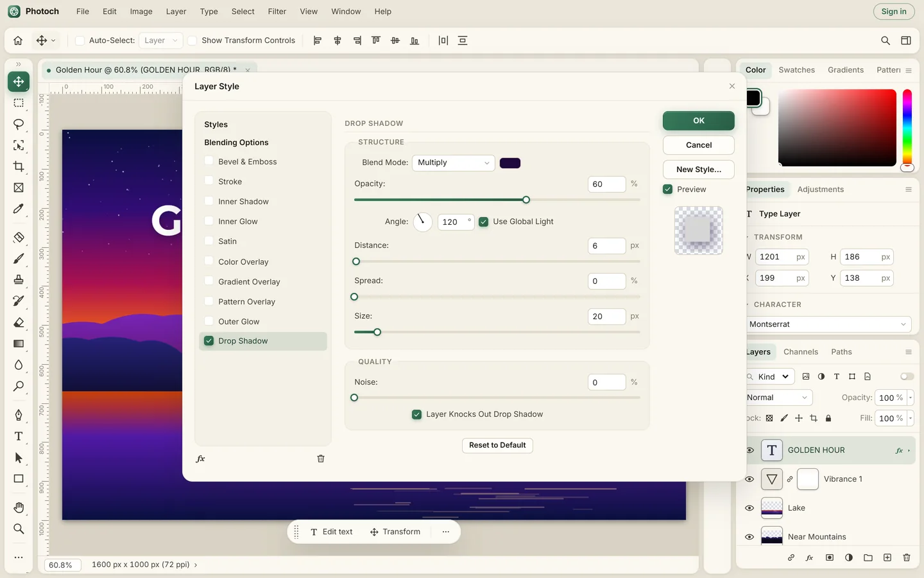Screen dimensions: 924x578
Task: Open the Montserrat font dropdown
Action: click(828, 324)
